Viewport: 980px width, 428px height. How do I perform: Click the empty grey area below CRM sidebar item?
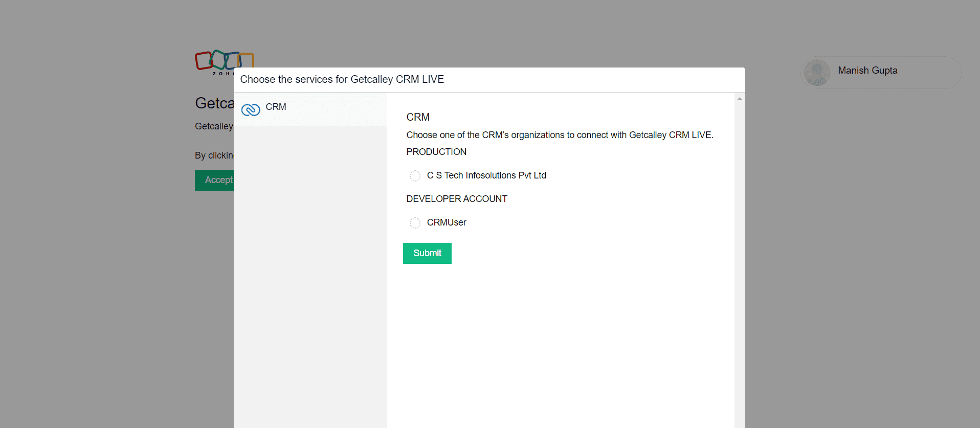coord(310,276)
